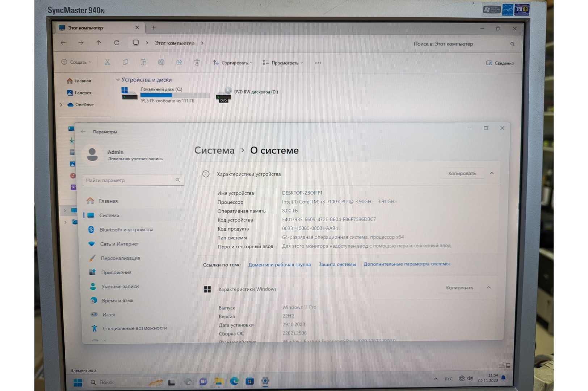The image size is (588, 391).
Task: Open the Создать dropdown in Explorer
Action: (76, 62)
